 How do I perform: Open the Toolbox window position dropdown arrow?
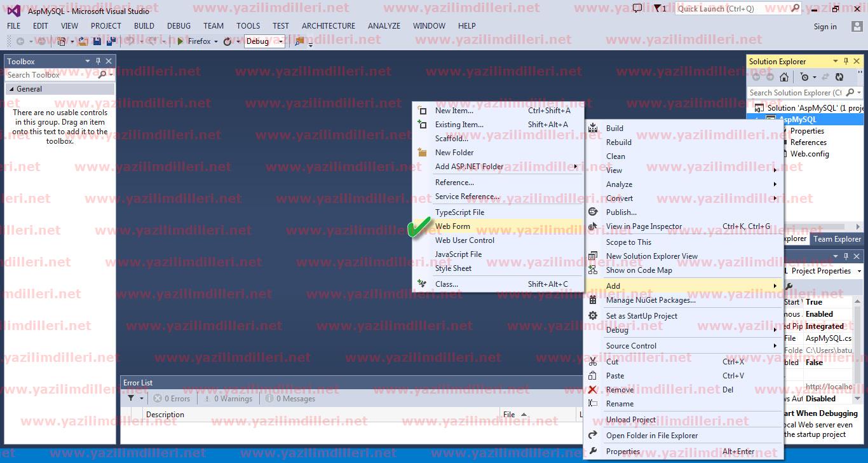pyautogui.click(x=88, y=61)
